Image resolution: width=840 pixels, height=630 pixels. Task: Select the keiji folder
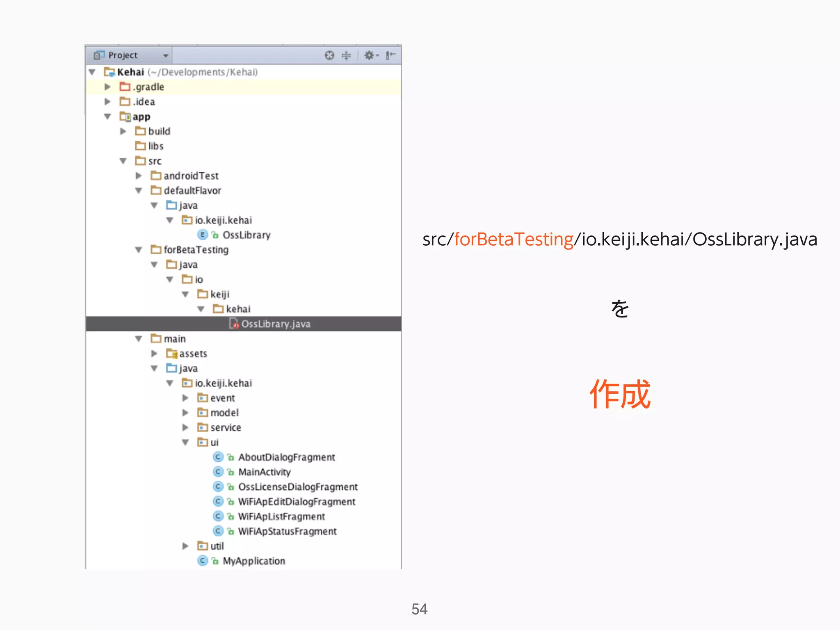tap(220, 294)
